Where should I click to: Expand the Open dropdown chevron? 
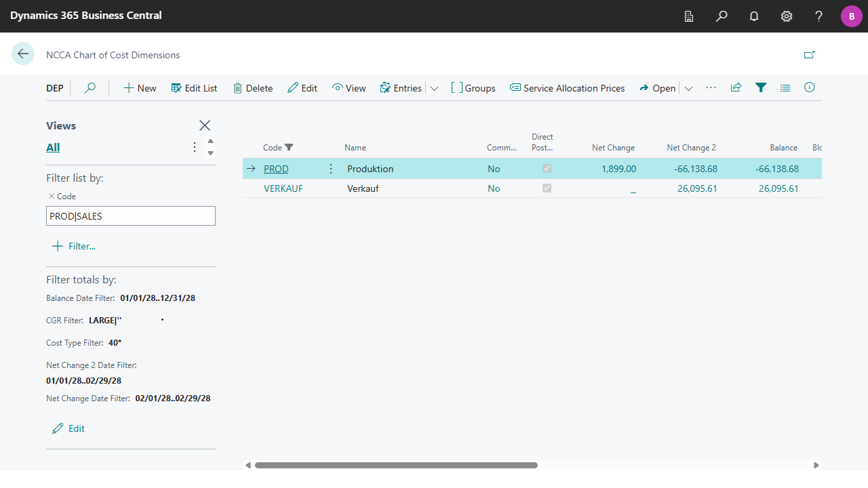pos(688,88)
